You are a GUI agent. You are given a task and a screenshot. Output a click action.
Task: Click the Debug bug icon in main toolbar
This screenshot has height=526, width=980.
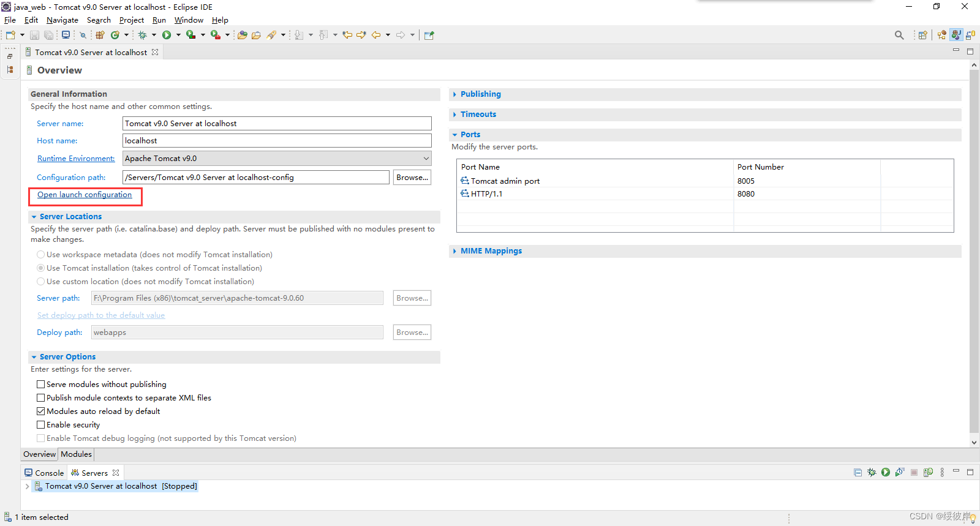pyautogui.click(x=142, y=35)
